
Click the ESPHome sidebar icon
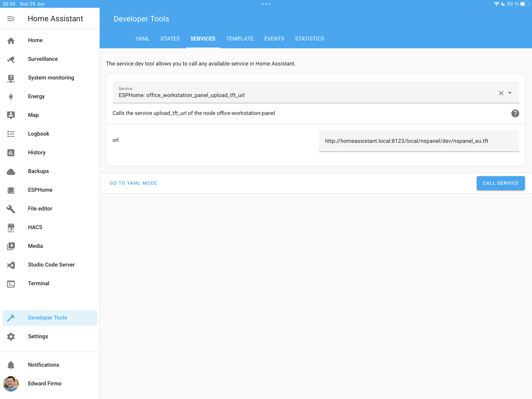11,190
